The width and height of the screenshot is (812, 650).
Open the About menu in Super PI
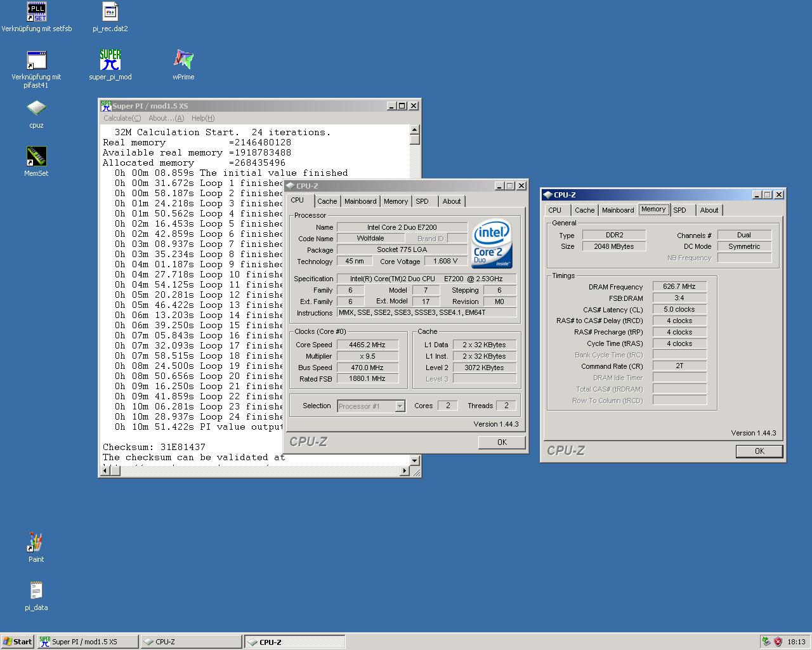click(x=166, y=118)
